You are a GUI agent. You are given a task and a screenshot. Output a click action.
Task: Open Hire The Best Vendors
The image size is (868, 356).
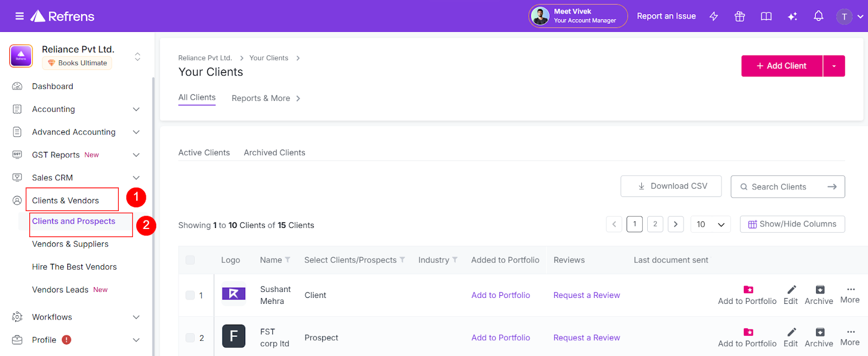point(74,267)
